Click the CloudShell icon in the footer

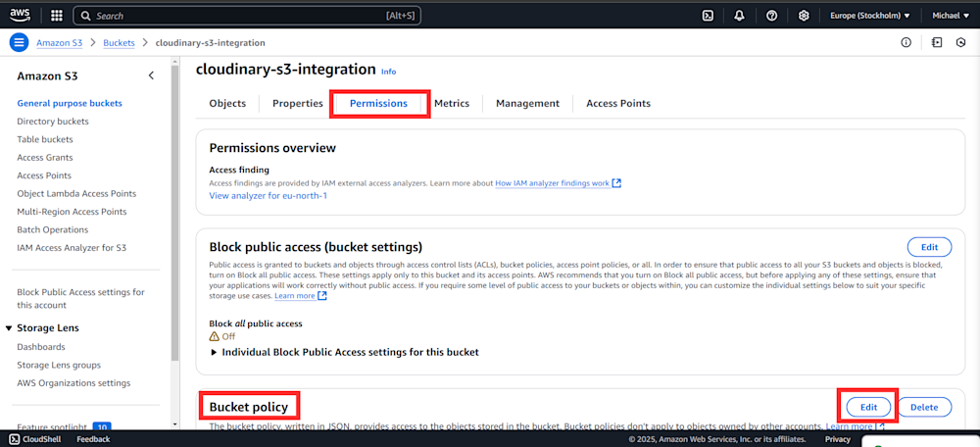click(x=15, y=439)
